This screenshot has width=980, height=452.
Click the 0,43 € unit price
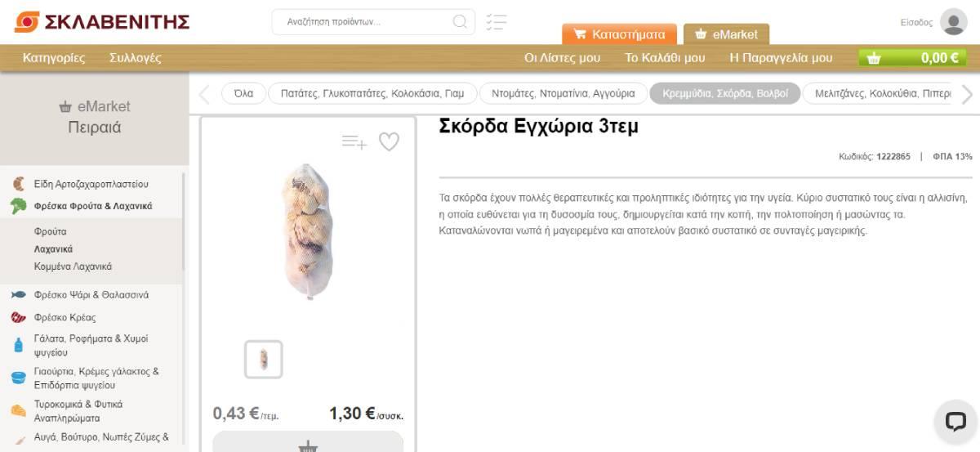[x=246, y=414]
